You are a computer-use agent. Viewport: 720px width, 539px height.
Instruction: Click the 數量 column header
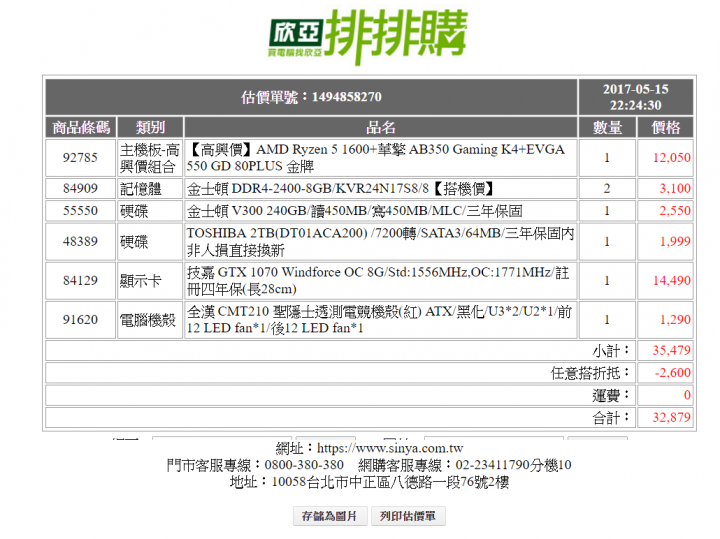607,127
